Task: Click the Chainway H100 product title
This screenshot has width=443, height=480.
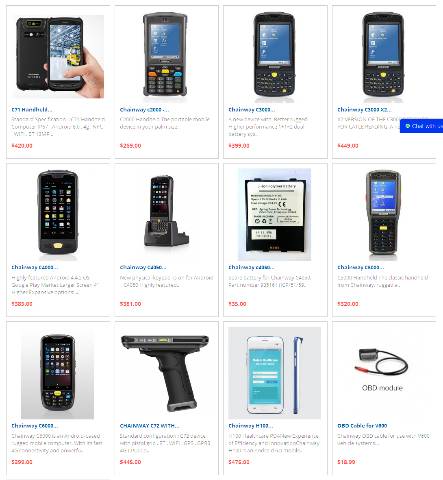Action: tap(251, 426)
